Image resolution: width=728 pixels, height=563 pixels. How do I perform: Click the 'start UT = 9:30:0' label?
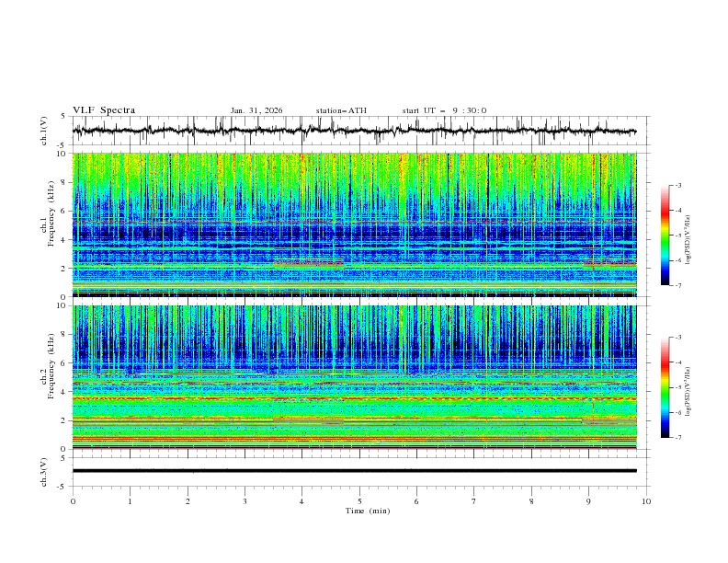click(444, 110)
